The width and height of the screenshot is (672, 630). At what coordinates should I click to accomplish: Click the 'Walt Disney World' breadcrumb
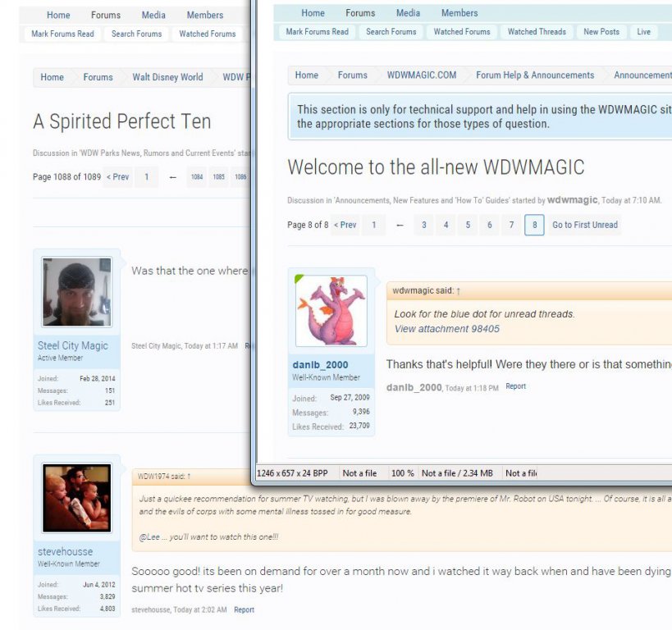pyautogui.click(x=167, y=77)
